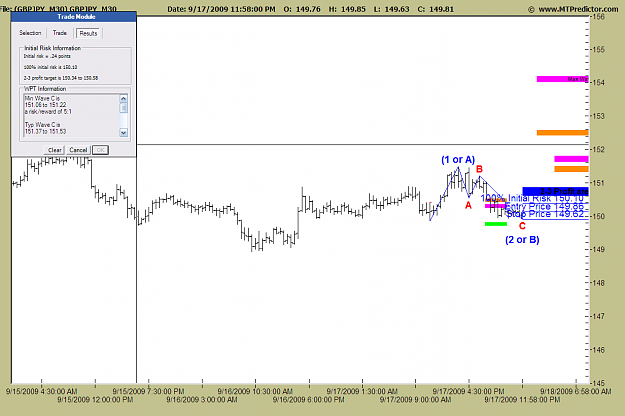Screen dimensions: 625x416
Task: Click the blue '(1 or A)' wave label
Action: pyautogui.click(x=458, y=160)
